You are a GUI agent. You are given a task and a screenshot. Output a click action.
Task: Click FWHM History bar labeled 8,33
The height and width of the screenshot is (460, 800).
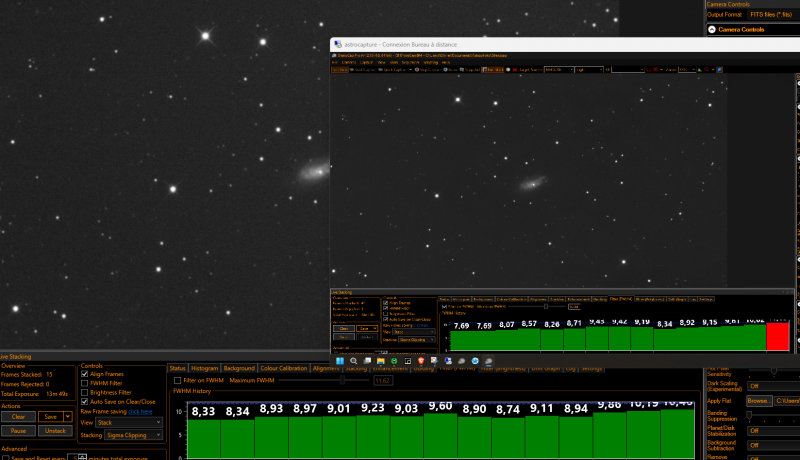[x=204, y=438]
